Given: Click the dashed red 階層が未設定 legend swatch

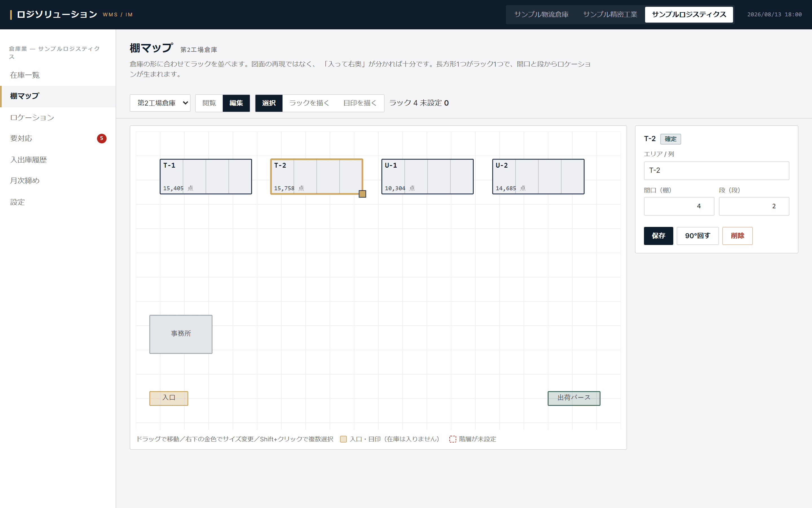Looking at the screenshot, I should [x=453, y=439].
